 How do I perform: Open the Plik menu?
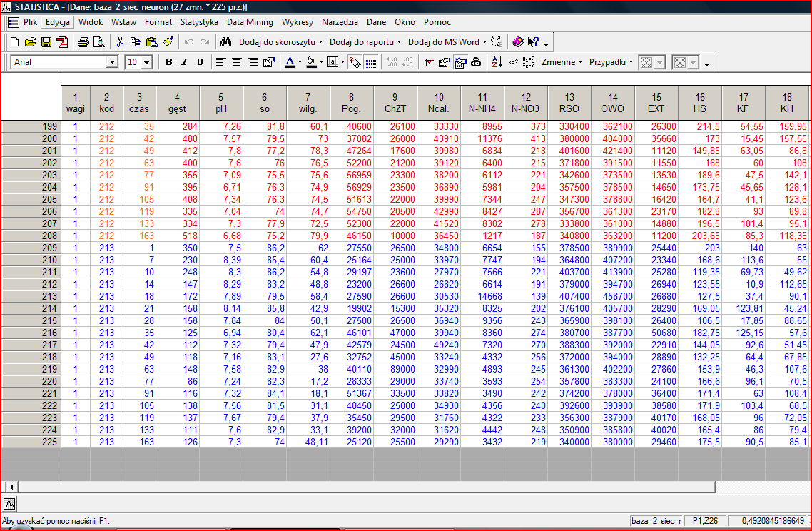pyautogui.click(x=30, y=22)
